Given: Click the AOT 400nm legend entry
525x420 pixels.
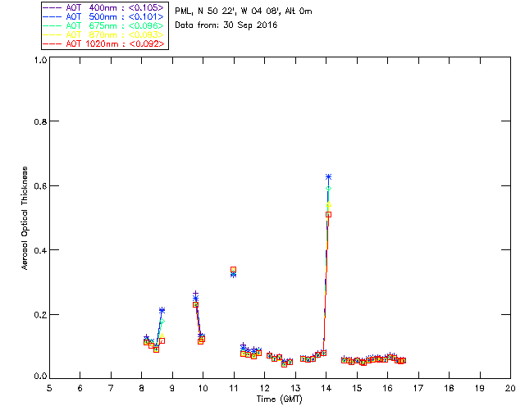Looking at the screenshot, I should click(104, 7).
